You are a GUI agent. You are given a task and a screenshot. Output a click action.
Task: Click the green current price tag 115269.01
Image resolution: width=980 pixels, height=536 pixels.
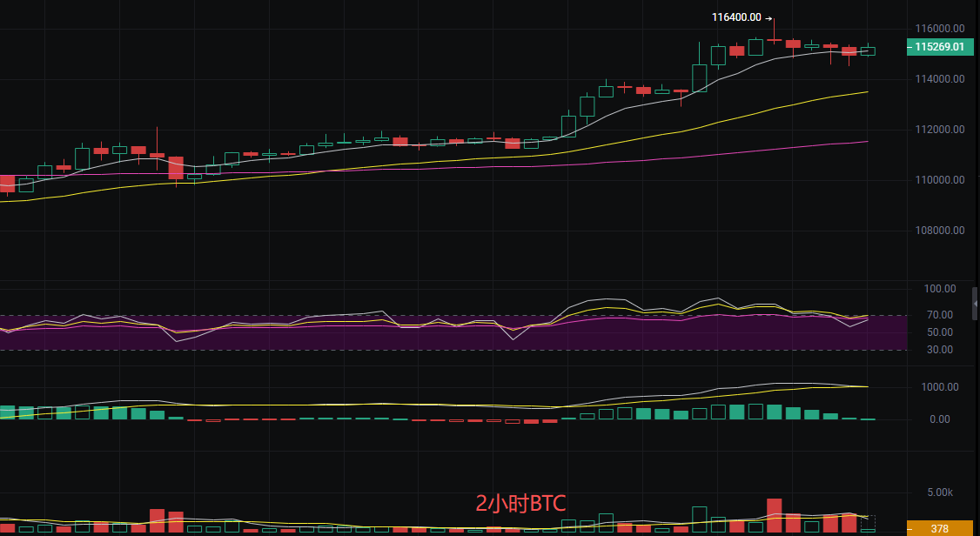tap(939, 47)
